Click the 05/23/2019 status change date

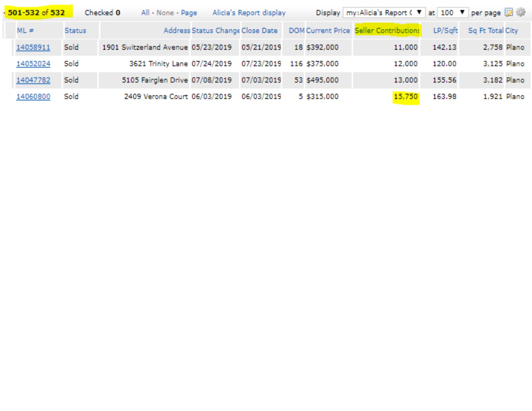(212, 47)
